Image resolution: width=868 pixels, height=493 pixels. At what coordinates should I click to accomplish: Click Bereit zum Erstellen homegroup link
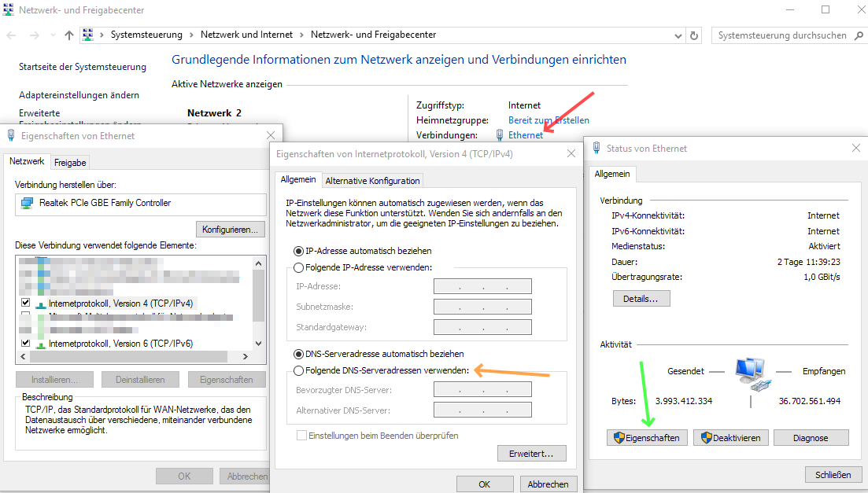point(549,120)
